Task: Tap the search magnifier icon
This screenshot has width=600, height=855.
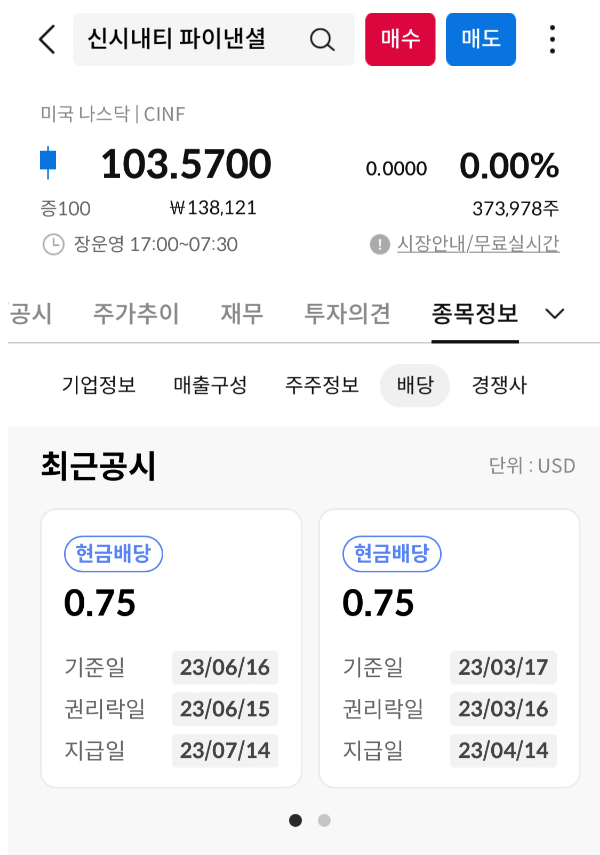Action: (x=321, y=39)
